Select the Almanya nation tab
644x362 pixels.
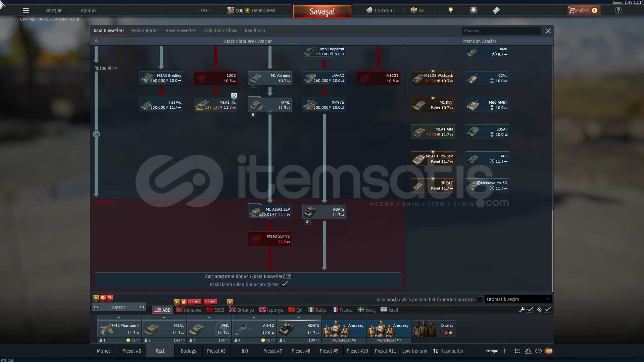pyautogui.click(x=189, y=310)
